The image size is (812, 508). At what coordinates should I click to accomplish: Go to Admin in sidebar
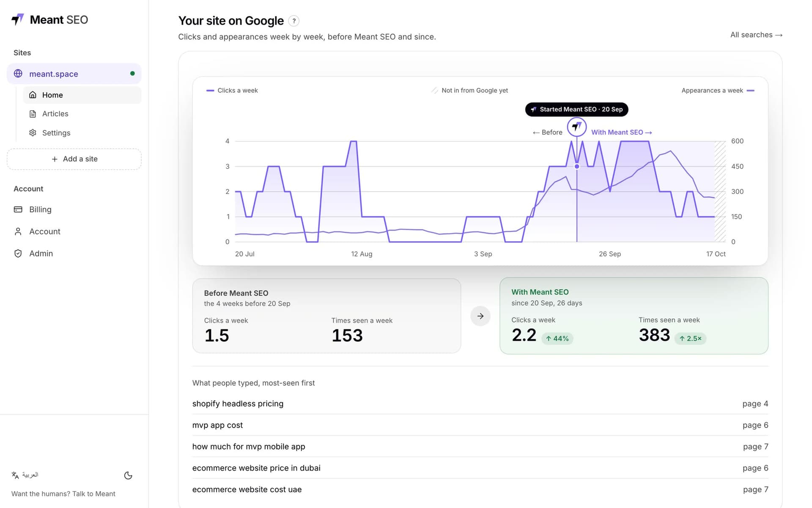(x=74, y=254)
